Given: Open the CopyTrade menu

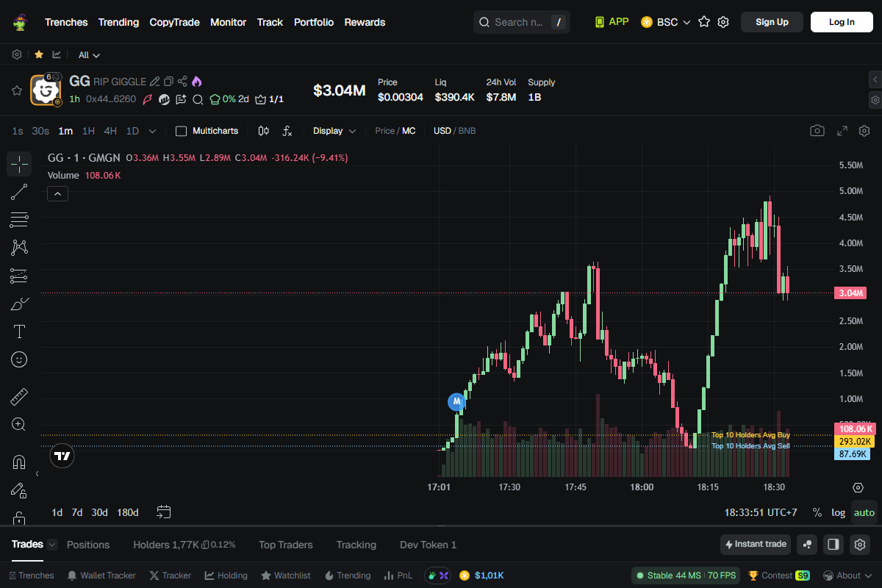Looking at the screenshot, I should (x=174, y=22).
